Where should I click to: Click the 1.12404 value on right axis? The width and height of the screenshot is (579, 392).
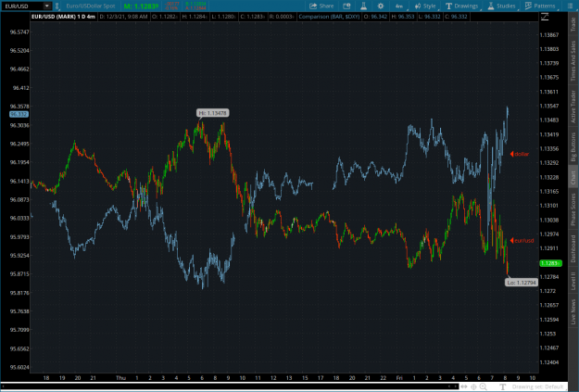click(549, 362)
